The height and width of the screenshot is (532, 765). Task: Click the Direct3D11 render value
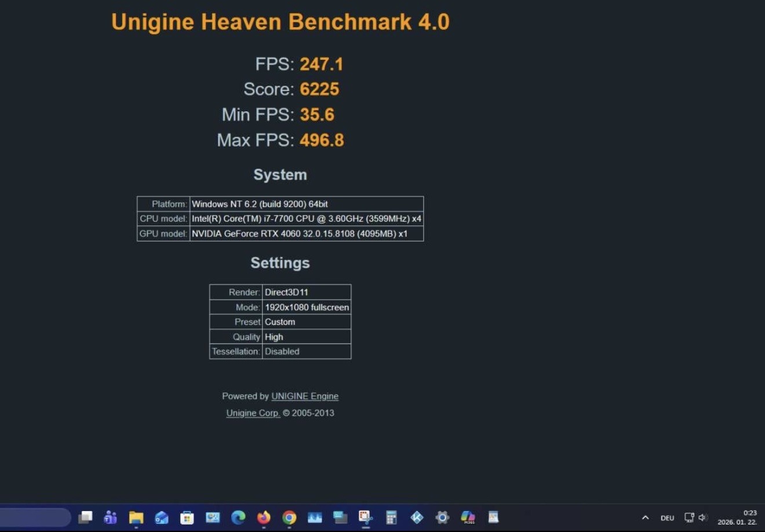click(x=307, y=292)
